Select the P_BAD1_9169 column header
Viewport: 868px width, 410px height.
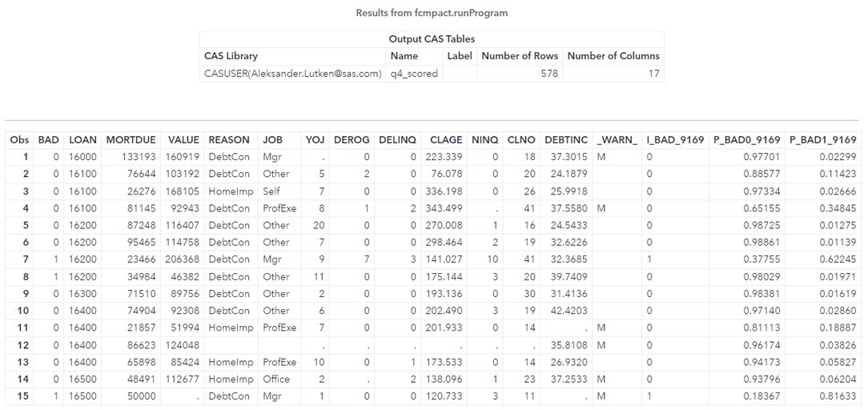pyautogui.click(x=822, y=139)
